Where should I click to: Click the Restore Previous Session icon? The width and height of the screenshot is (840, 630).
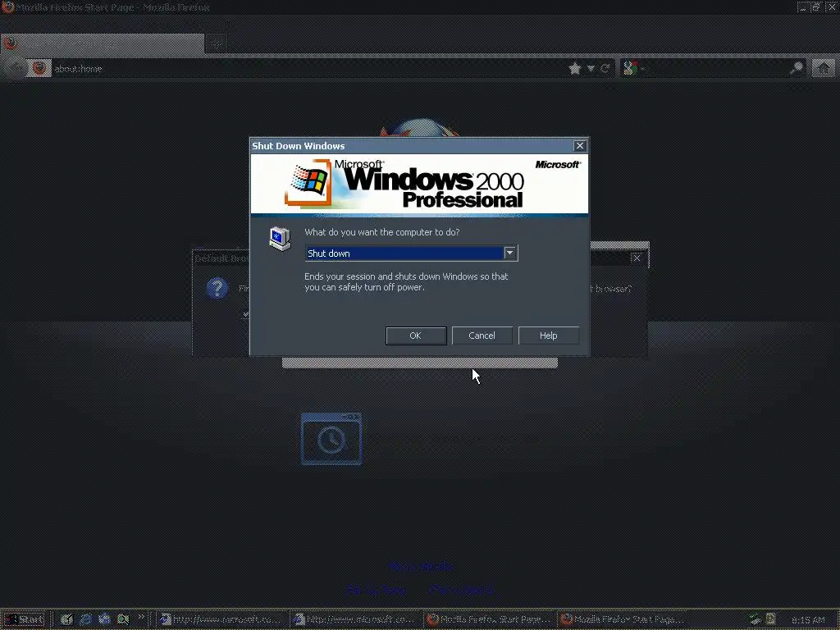point(331,439)
